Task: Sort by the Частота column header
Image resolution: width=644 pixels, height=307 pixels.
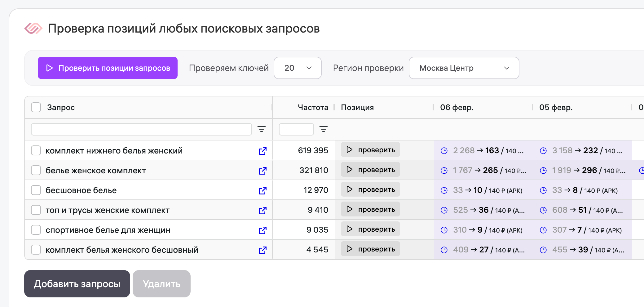Action: [x=313, y=107]
